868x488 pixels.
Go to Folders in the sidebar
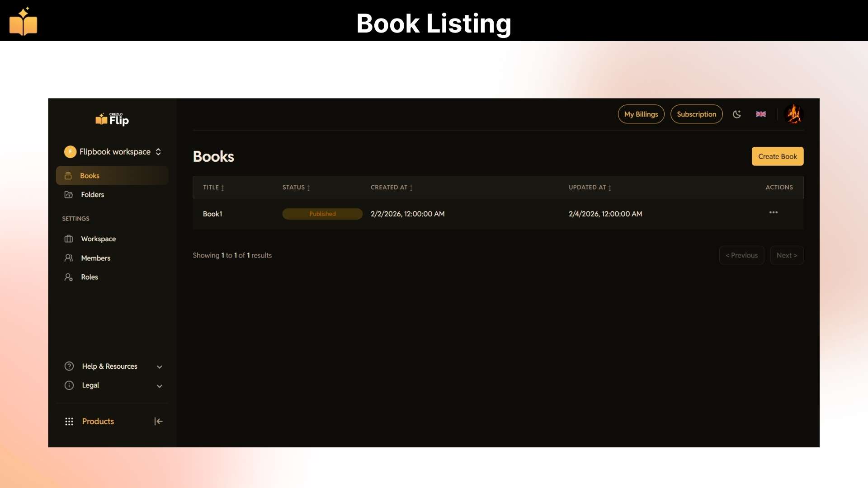point(92,195)
